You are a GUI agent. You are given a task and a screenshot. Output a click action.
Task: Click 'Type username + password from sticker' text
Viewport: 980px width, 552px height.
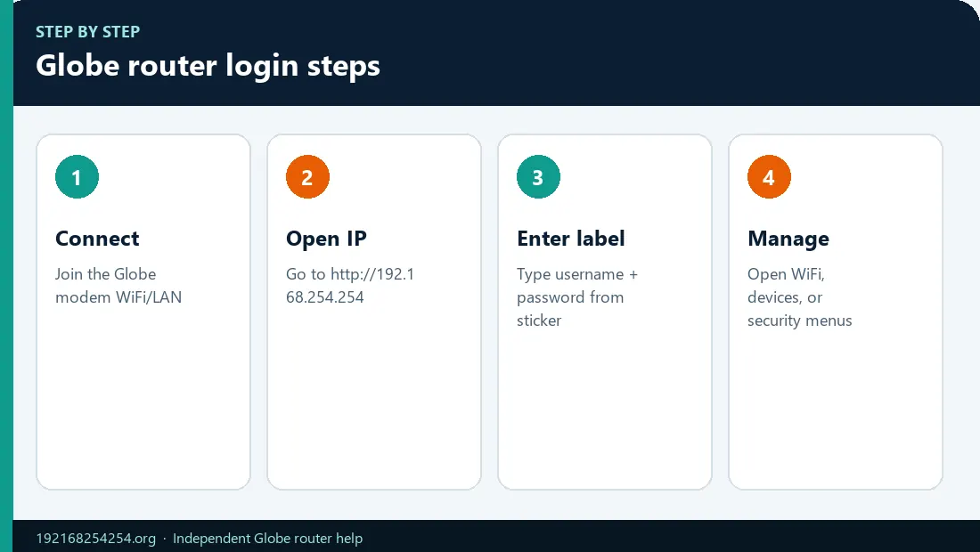pyautogui.click(x=577, y=297)
